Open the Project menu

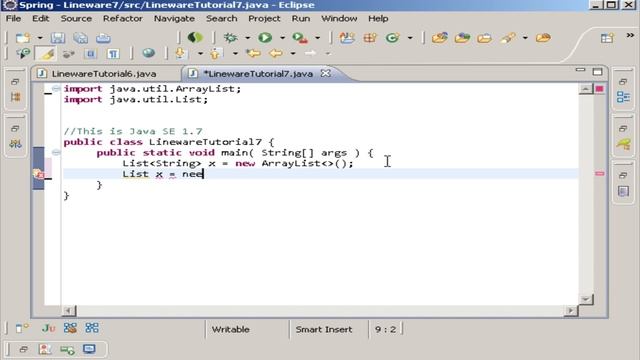(264, 18)
